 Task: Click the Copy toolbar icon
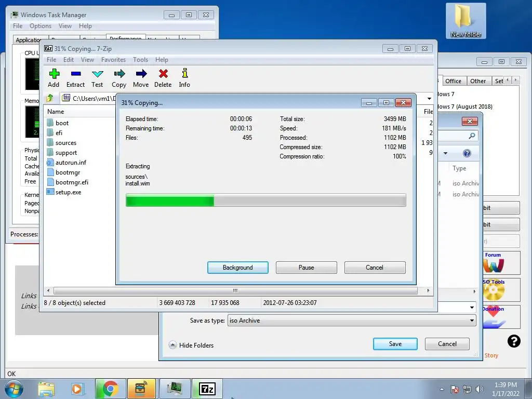point(119,78)
